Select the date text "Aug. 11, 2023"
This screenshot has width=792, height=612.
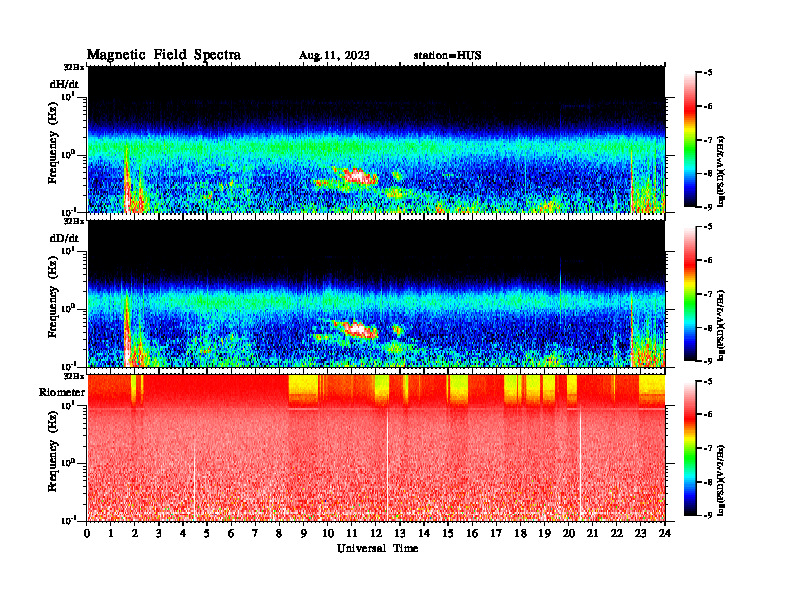pyautogui.click(x=334, y=56)
